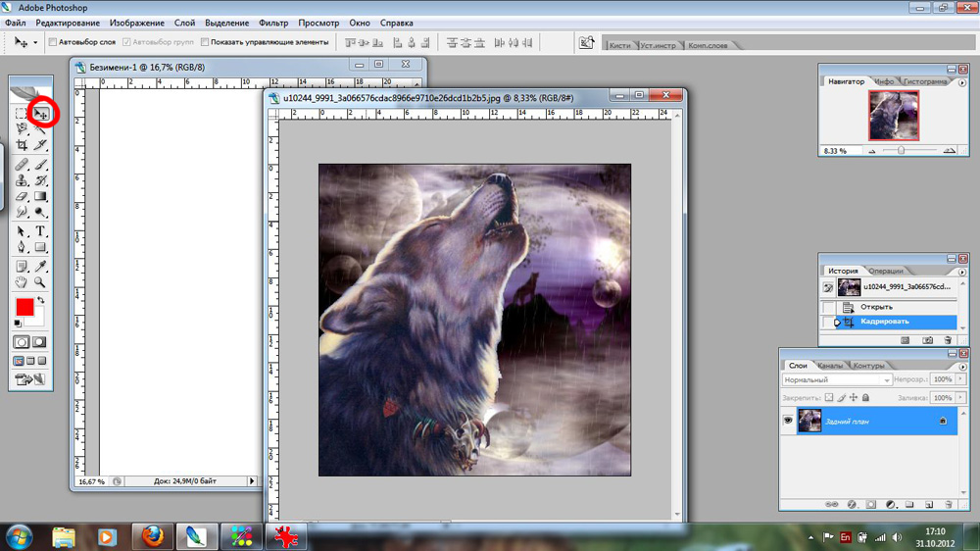This screenshot has height=551, width=980.
Task: Choose the red foreground color swatch
Action: click(x=24, y=307)
